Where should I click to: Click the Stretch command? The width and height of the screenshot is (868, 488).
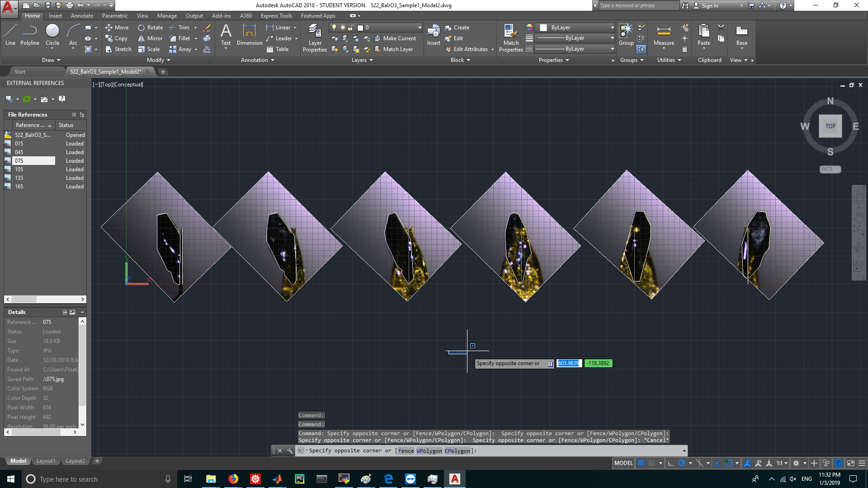tap(118, 49)
